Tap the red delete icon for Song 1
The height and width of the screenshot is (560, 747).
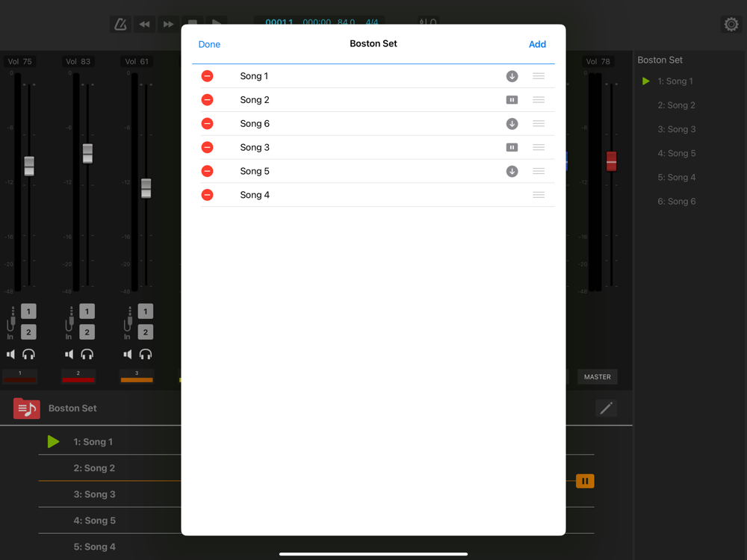(208, 76)
